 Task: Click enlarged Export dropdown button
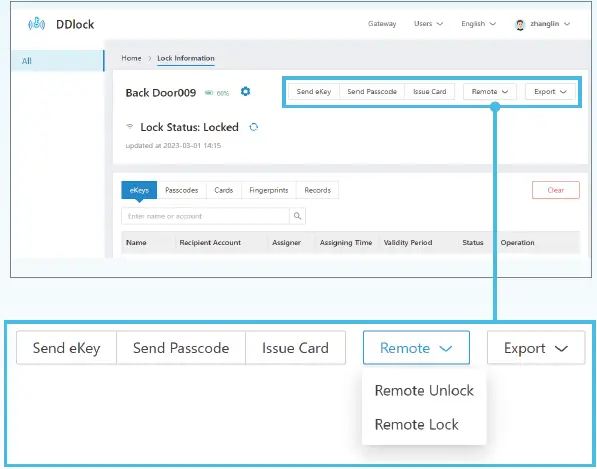point(536,348)
